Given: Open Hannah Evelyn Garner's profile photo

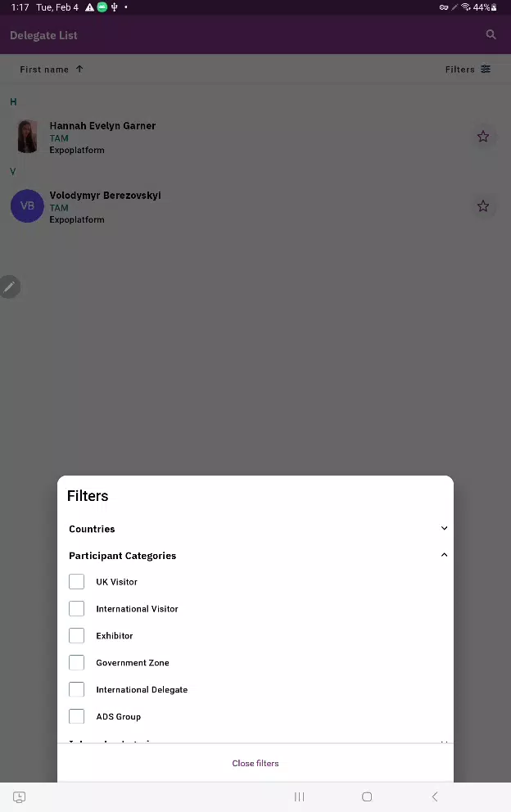Looking at the screenshot, I should click(28, 136).
